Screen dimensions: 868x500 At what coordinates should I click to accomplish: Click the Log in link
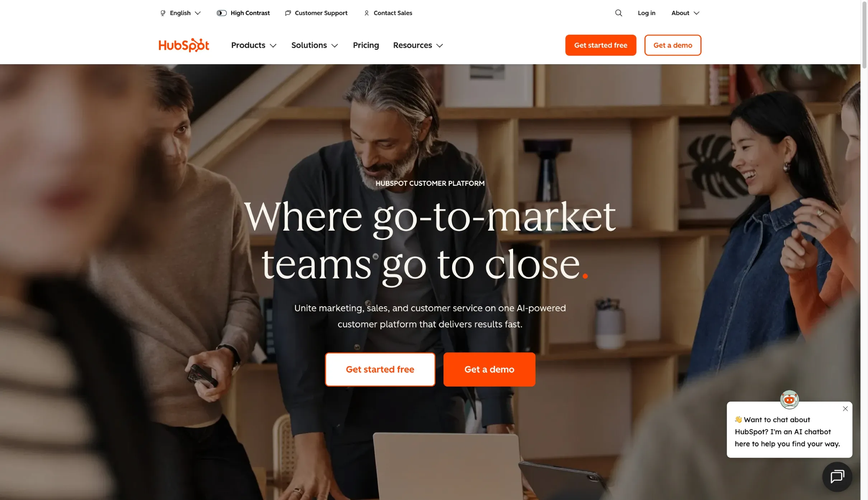646,13
